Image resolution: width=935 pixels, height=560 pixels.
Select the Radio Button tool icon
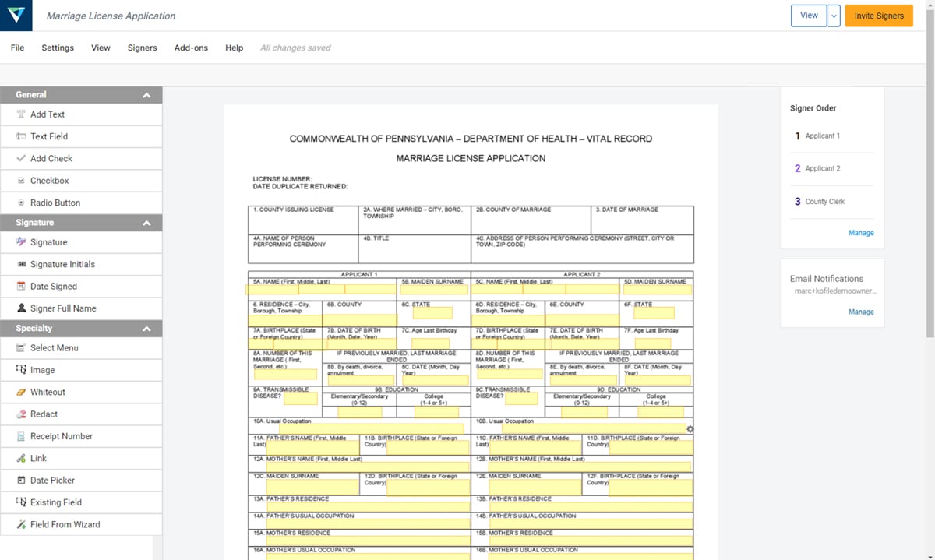[21, 203]
